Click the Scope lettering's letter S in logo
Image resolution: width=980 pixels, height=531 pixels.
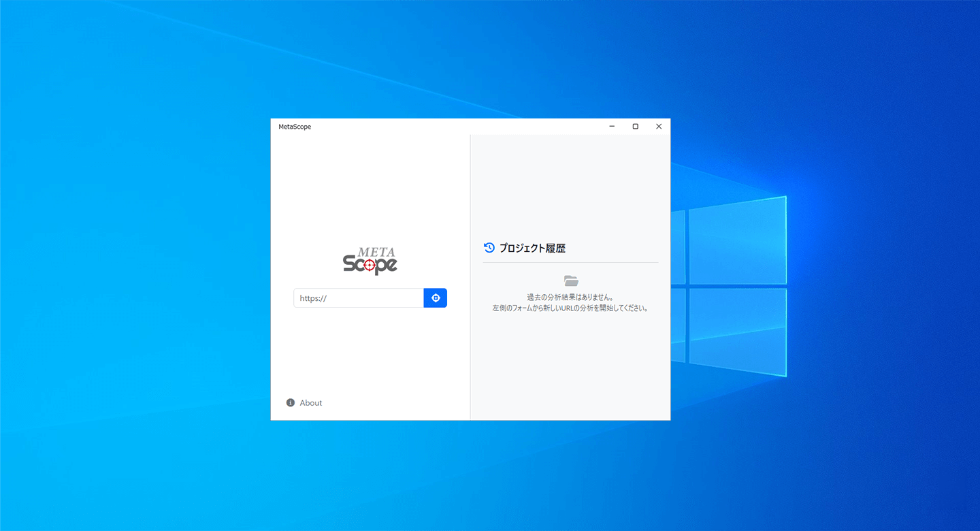point(349,264)
